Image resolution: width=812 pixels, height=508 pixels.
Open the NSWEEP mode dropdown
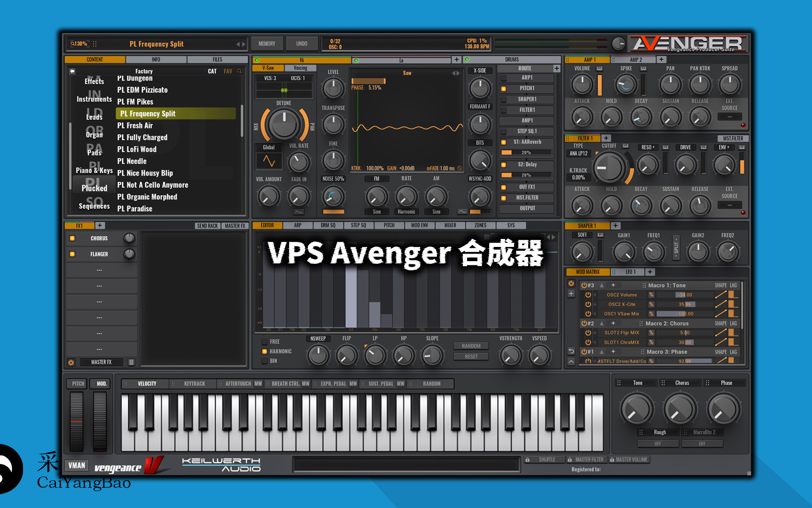(x=318, y=339)
